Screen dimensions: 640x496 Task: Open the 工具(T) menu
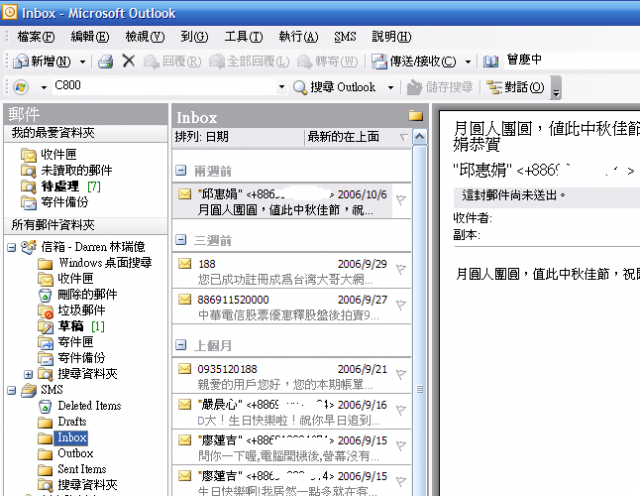[244, 37]
